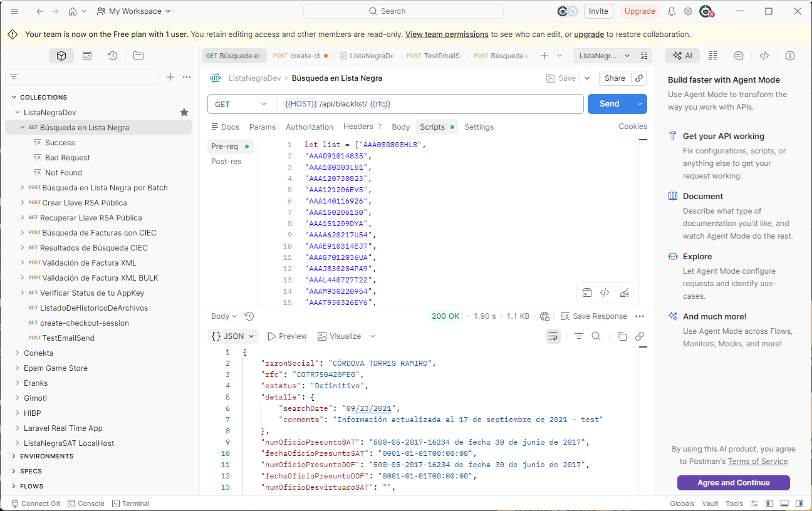Image resolution: width=812 pixels, height=511 pixels.
Task: Open the Send button dropdown arrow
Action: coord(640,104)
